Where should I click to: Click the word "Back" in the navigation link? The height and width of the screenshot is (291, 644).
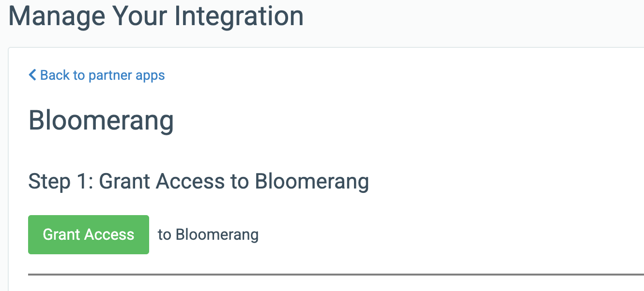(x=56, y=75)
